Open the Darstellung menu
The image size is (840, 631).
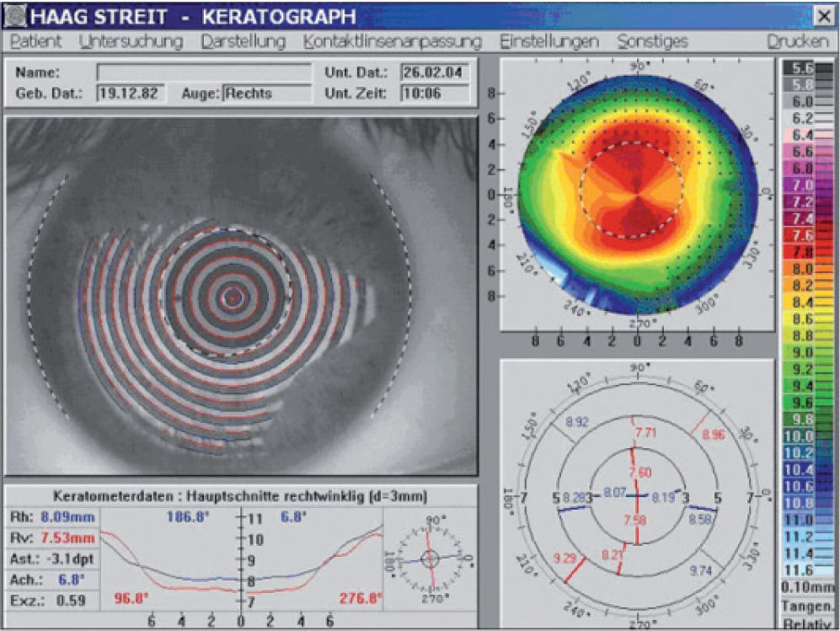(x=243, y=41)
